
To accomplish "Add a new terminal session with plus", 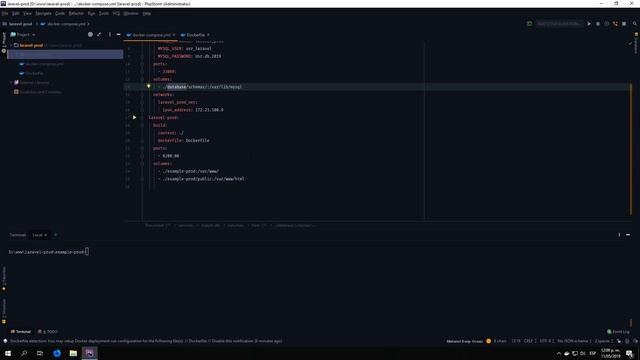I will click(56, 235).
